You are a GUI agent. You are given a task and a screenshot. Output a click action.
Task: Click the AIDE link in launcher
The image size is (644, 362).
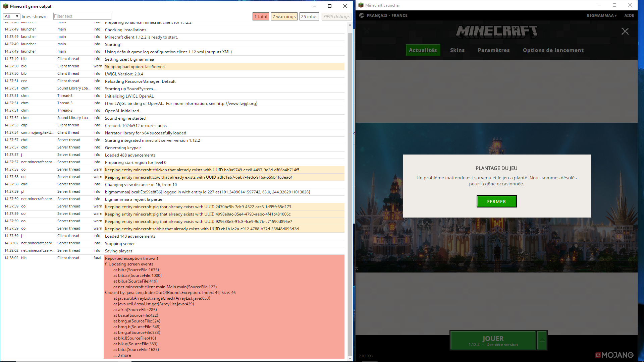pos(629,15)
